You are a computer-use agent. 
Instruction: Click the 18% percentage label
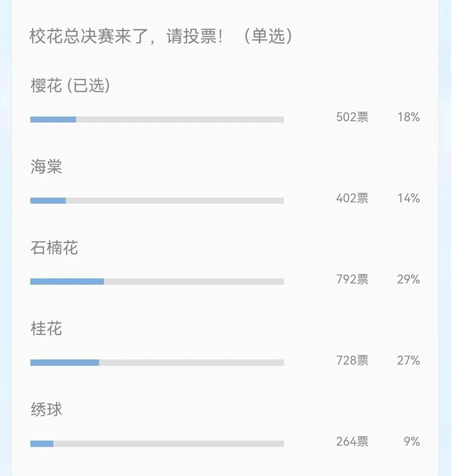408,117
